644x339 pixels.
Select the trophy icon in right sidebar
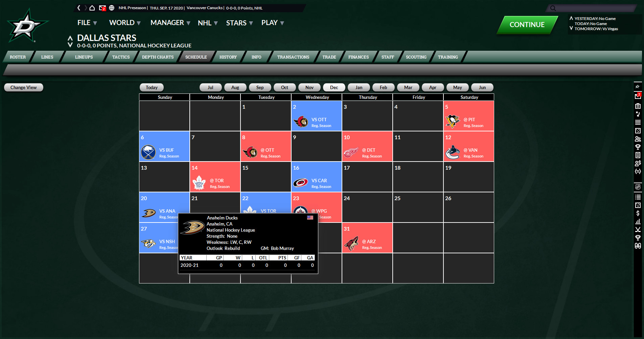pyautogui.click(x=638, y=147)
